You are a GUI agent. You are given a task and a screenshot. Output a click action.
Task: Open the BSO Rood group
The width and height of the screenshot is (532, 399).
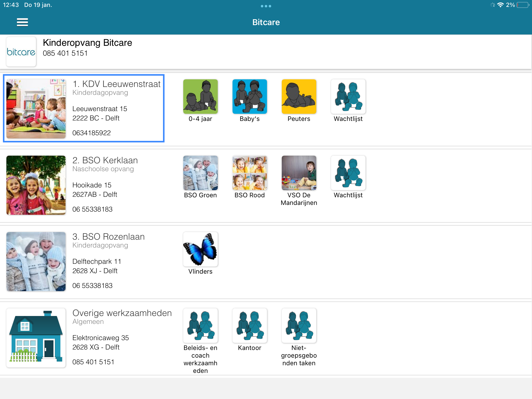click(249, 173)
